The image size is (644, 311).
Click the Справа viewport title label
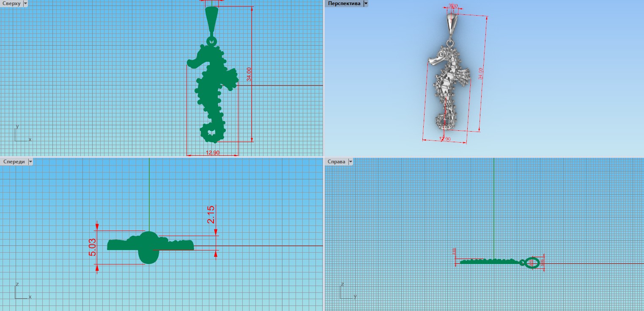pos(336,162)
